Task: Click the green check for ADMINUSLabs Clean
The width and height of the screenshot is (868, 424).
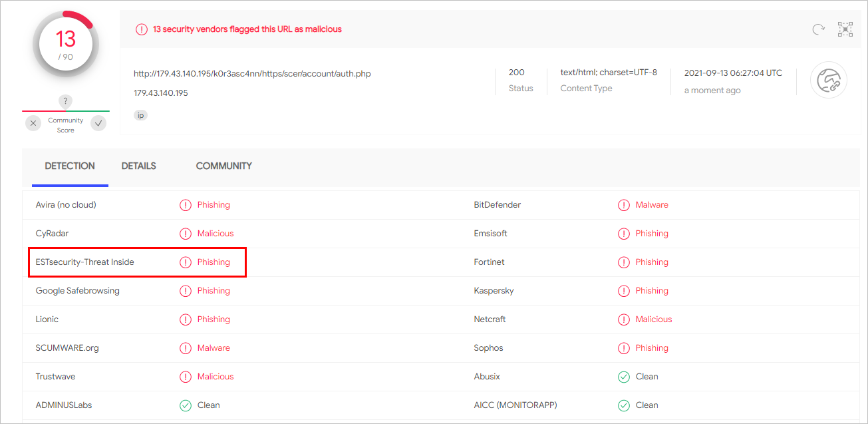Action: click(x=186, y=405)
